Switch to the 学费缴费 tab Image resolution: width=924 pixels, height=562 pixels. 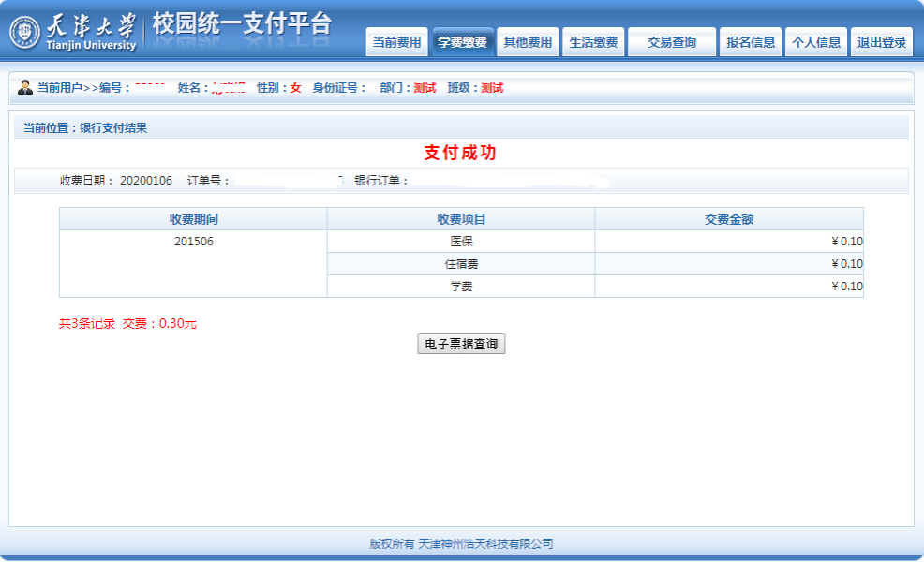coord(463,42)
